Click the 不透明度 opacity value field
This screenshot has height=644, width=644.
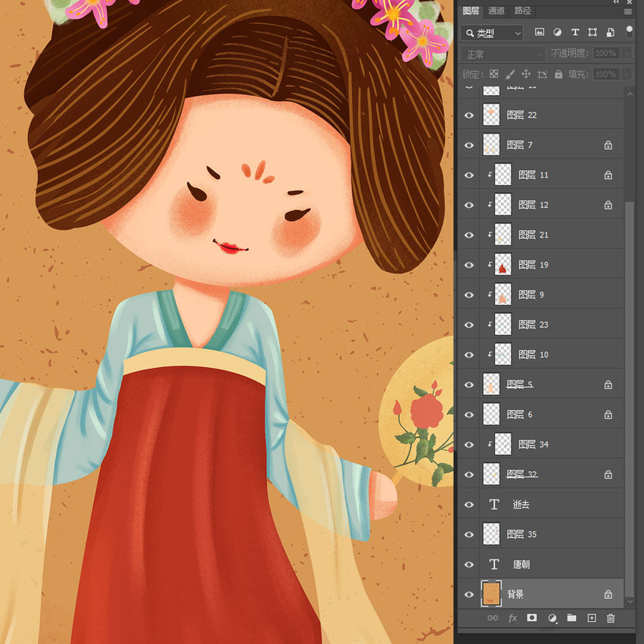(606, 53)
